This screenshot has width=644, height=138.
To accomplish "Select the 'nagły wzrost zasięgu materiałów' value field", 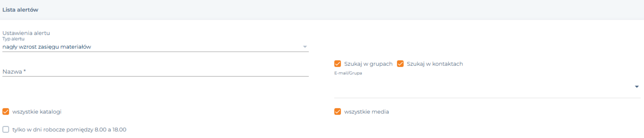I will [155, 47].
